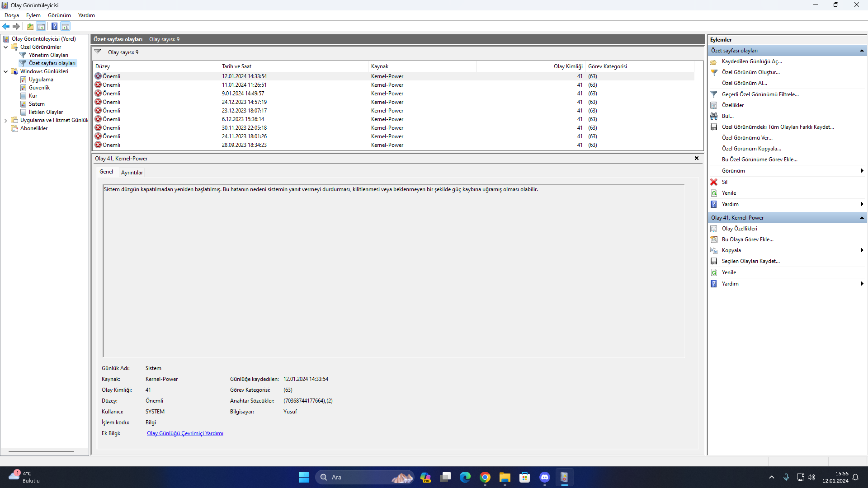Collapse the Özet sayfası olayları actions section

click(862, 51)
